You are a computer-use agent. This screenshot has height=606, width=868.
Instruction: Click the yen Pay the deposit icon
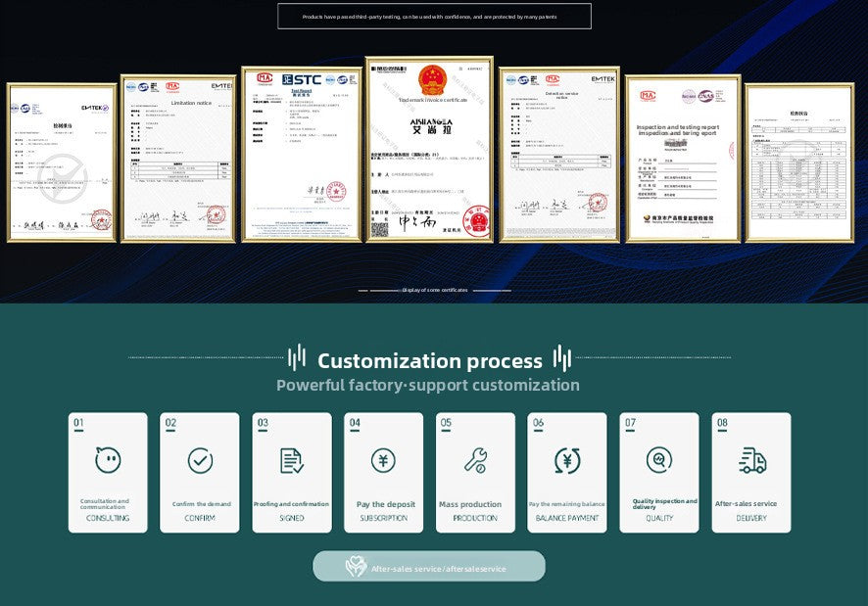tap(383, 460)
